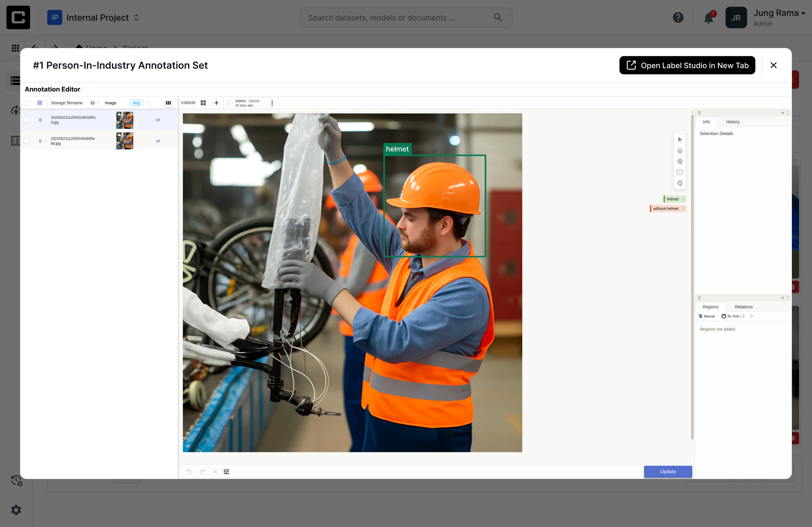Switch to the Info tab
Screen dimensions: 812x527
706,122
